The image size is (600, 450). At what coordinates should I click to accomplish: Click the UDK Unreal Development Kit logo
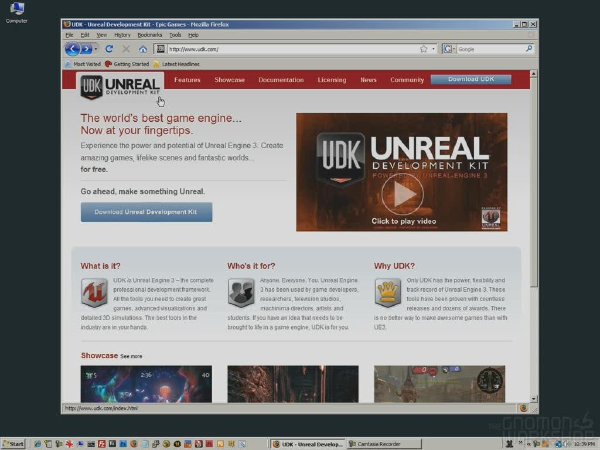(120, 87)
